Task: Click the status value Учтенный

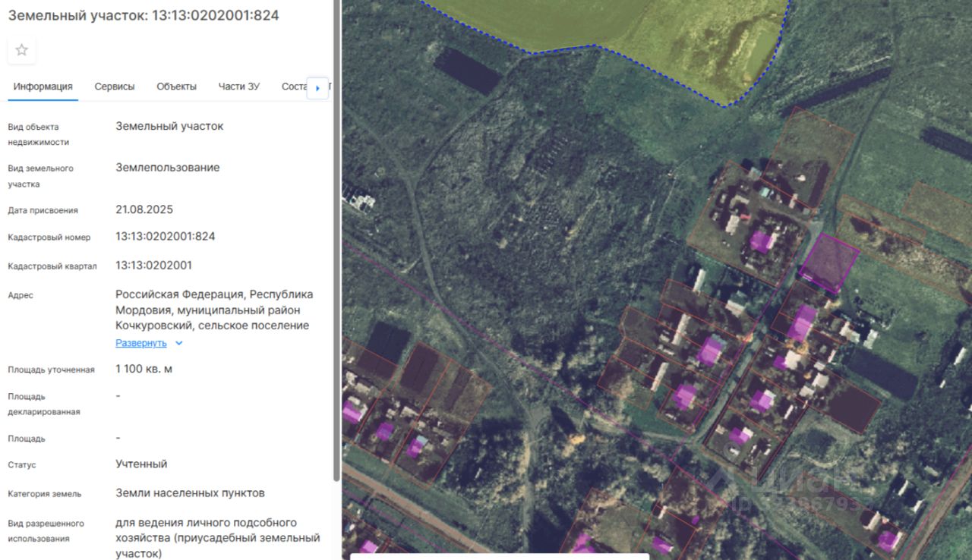Action: 141,464
